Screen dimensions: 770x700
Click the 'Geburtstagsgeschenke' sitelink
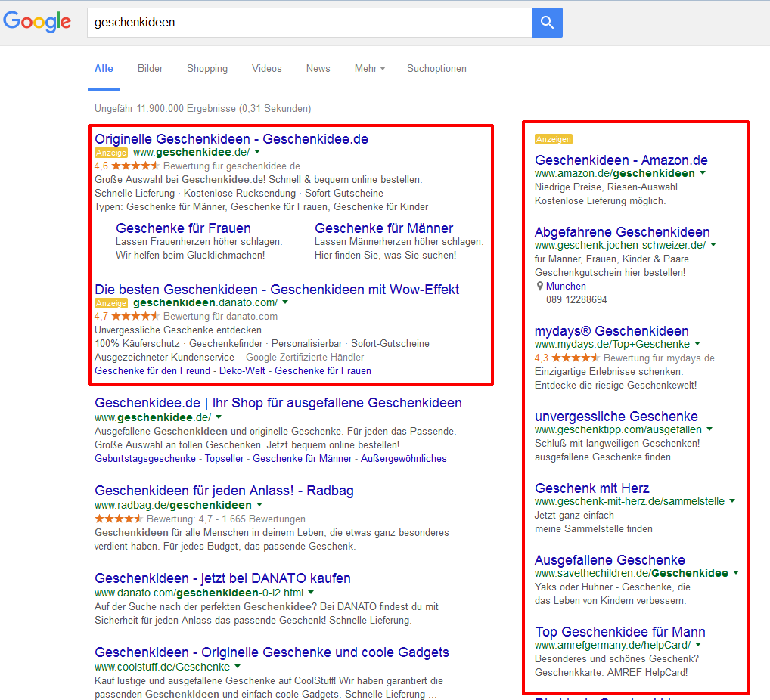coord(145,459)
